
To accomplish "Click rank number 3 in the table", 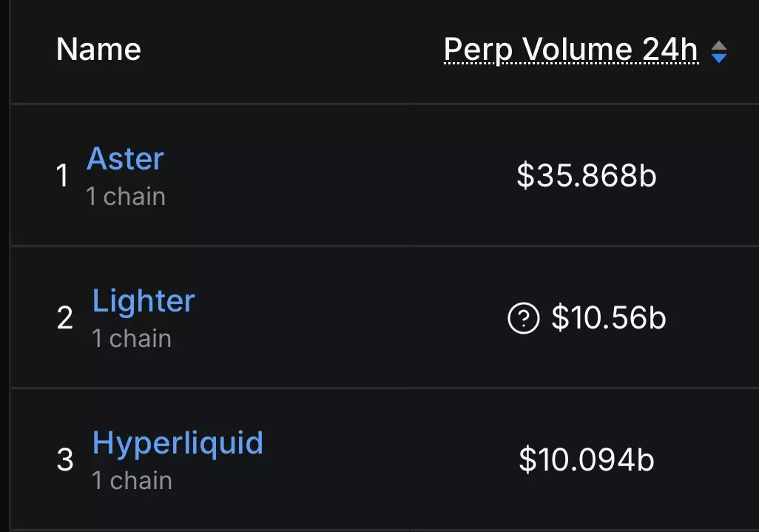I will pyautogui.click(x=65, y=460).
